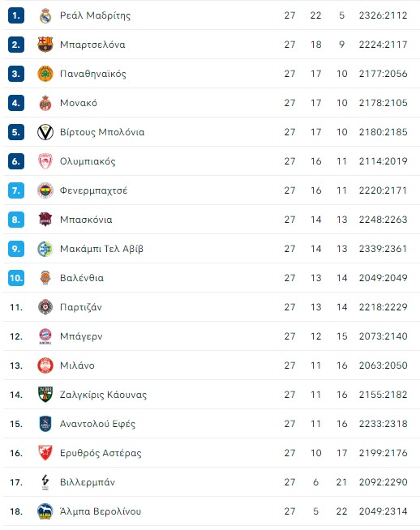Click the Žalgiris Kaunas green shield
Image resolution: width=420 pixels, height=530 pixels.
tap(45, 395)
